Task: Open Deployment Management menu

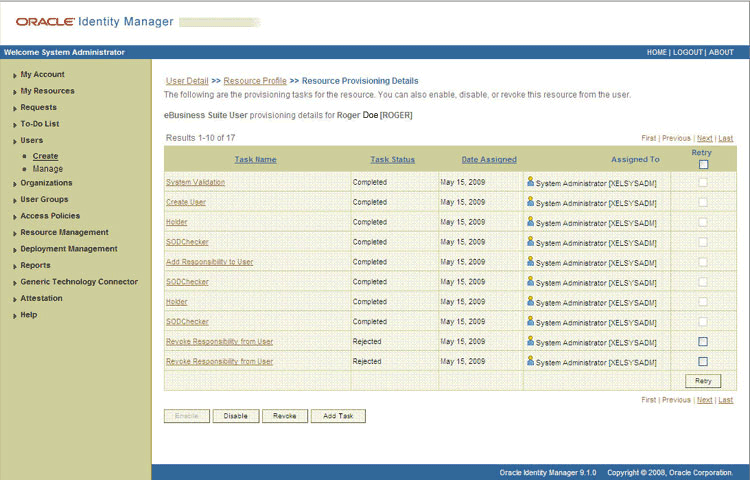Action: [x=68, y=249]
